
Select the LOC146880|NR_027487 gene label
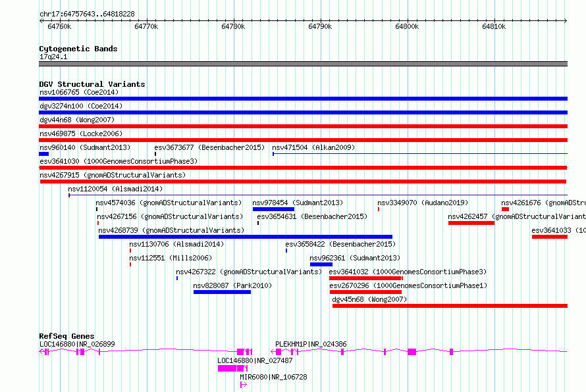(255, 360)
